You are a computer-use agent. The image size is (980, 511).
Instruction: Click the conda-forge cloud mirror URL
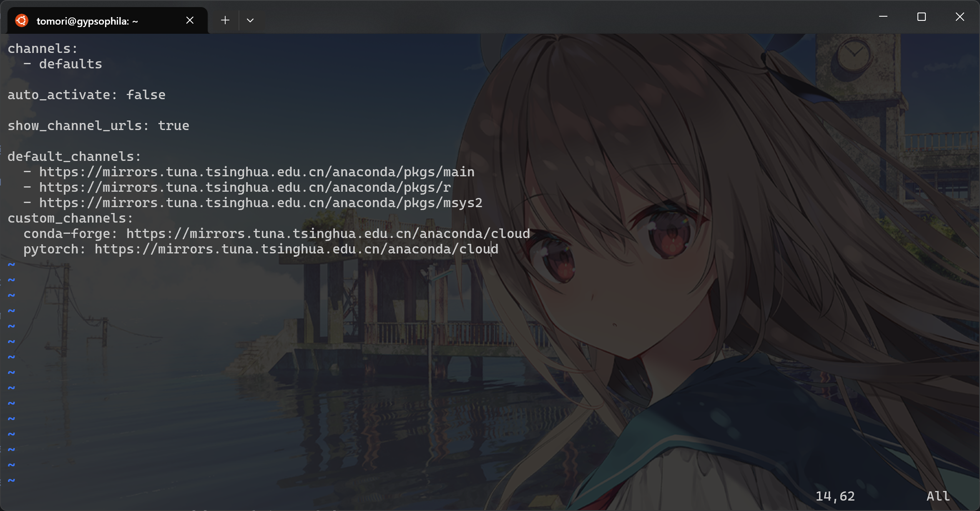tap(328, 234)
